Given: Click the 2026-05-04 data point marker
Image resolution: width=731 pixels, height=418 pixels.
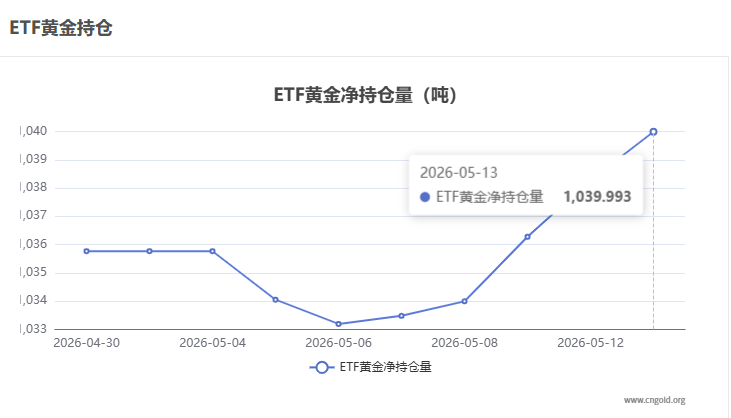Looking at the screenshot, I should [213, 251].
